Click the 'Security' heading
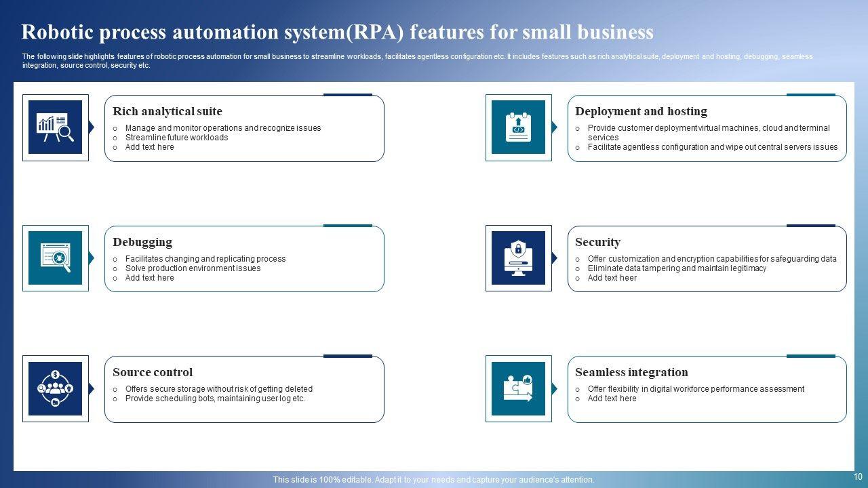Image resolution: width=868 pixels, height=488 pixels. (x=597, y=242)
